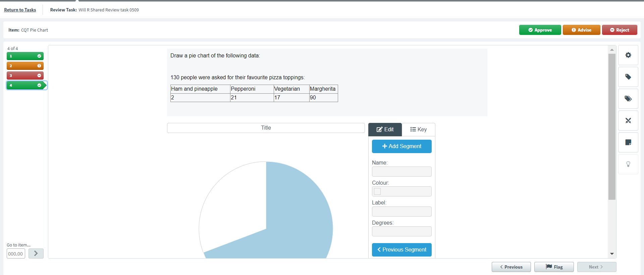Viewport: 644px width, 275px height.
Task: Select review item 2 in list
Action: coord(25,66)
